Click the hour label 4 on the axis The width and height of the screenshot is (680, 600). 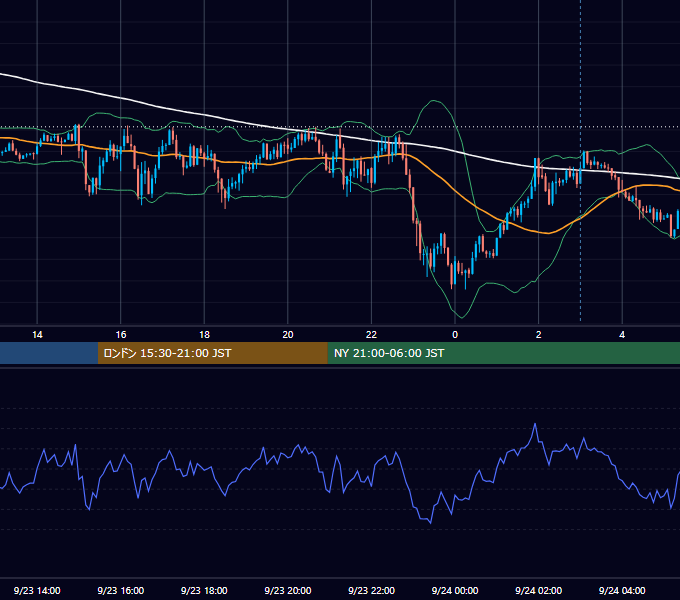coord(622,335)
